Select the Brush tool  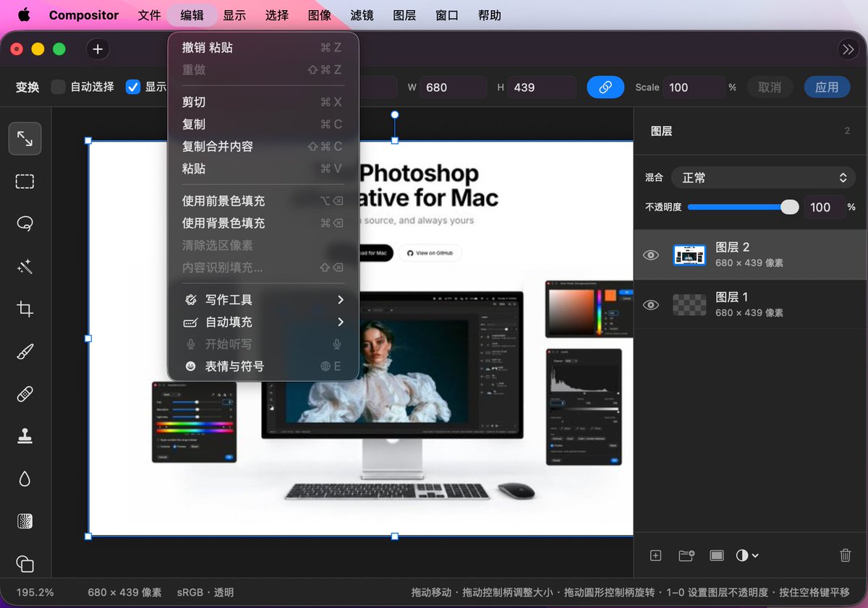pos(25,352)
